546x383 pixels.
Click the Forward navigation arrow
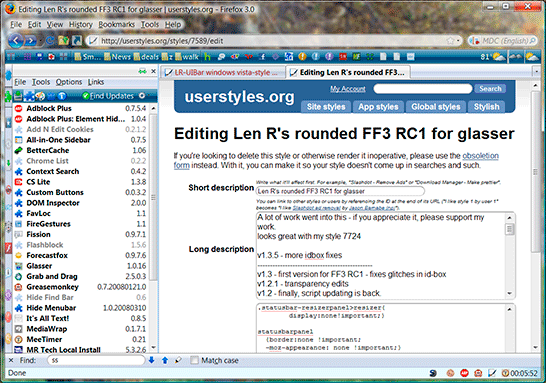(x=31, y=41)
